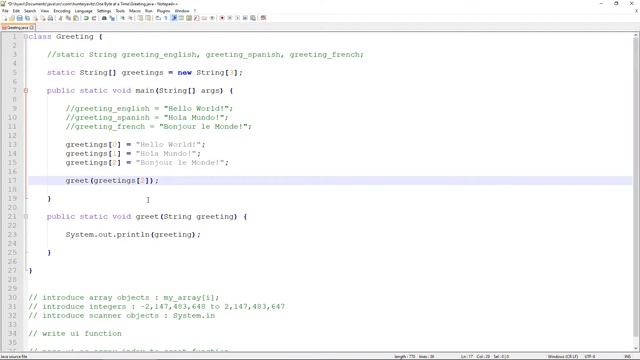Open a file using the toolbar icon

12,18
